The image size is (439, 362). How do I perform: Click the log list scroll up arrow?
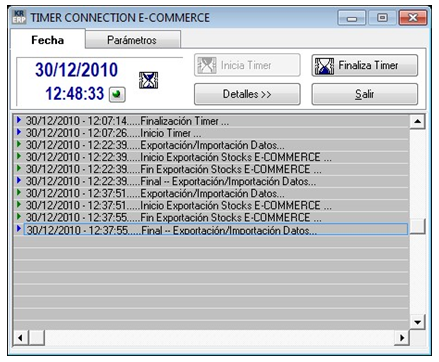tap(417, 122)
